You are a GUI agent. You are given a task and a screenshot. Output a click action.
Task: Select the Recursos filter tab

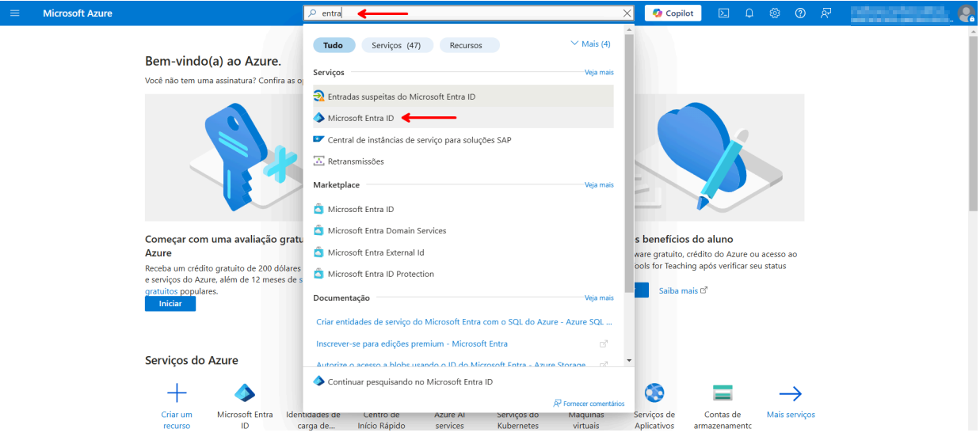point(466,45)
